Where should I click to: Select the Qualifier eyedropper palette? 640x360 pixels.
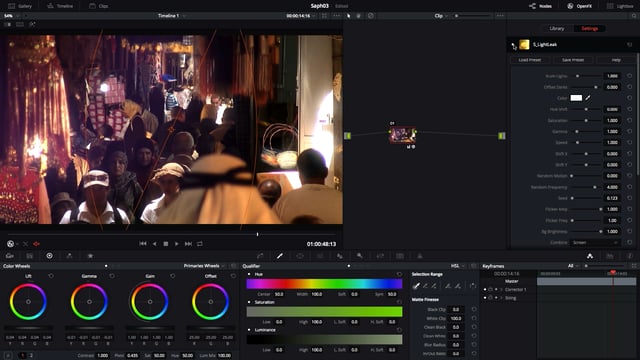coord(280,256)
